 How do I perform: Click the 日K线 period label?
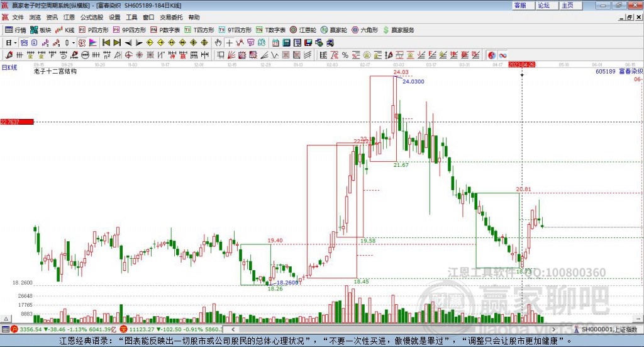[9, 67]
